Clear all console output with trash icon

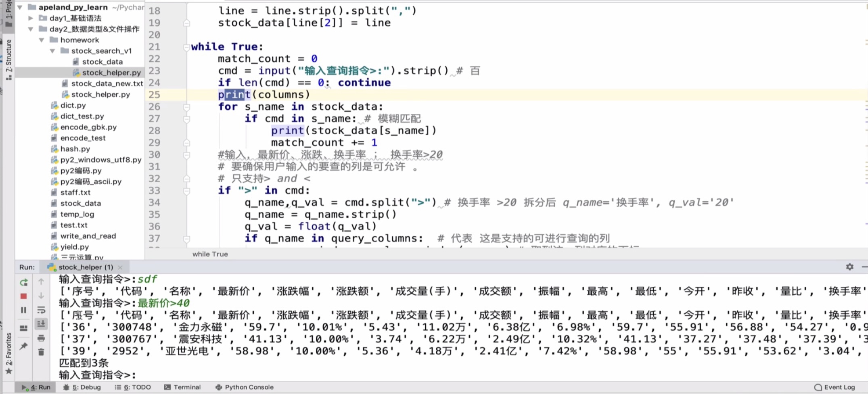tap(41, 352)
